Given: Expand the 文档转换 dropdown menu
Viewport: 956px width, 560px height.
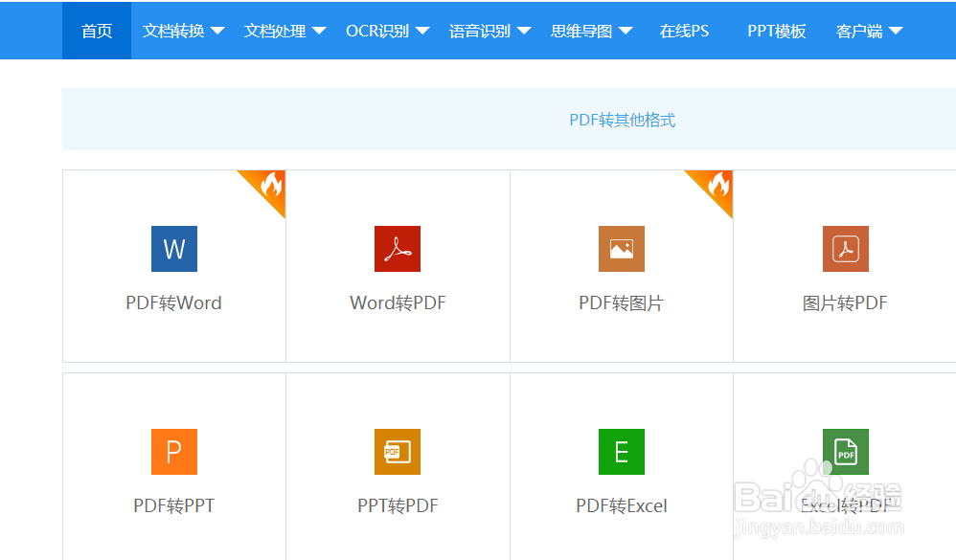Looking at the screenshot, I should tap(182, 30).
